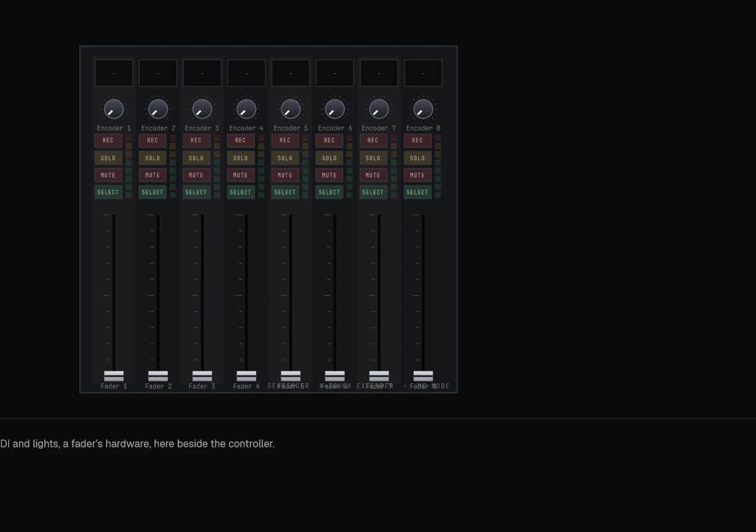Click the 'Fader 3' label
The width and height of the screenshot is (756, 532).
pyautogui.click(x=202, y=386)
